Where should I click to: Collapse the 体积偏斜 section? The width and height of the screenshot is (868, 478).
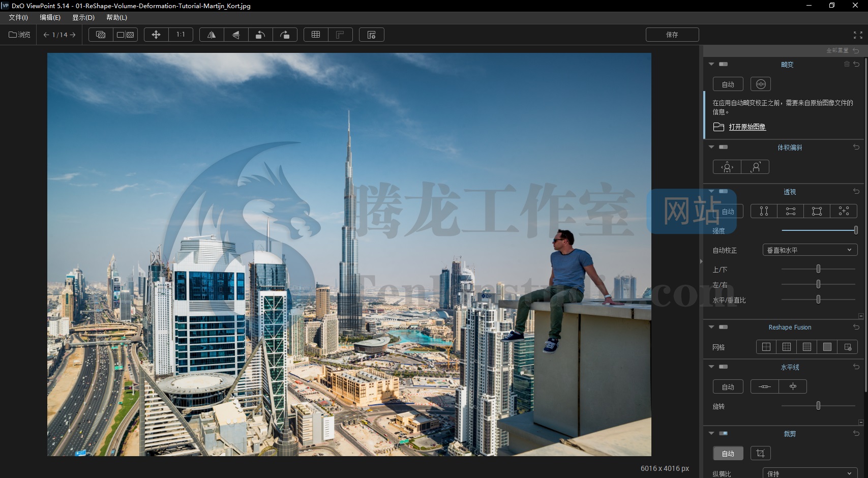coord(711,147)
